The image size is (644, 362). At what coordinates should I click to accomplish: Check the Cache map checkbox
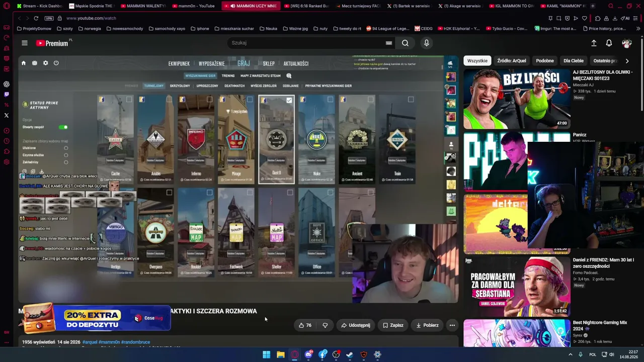pyautogui.click(x=129, y=100)
